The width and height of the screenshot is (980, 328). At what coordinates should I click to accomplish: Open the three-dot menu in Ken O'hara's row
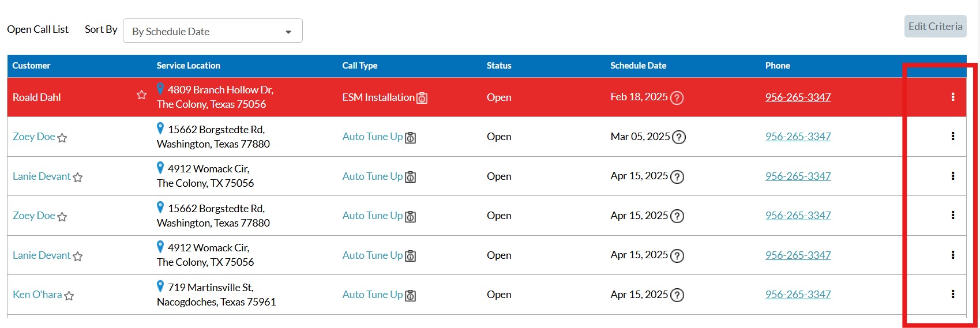point(952,294)
